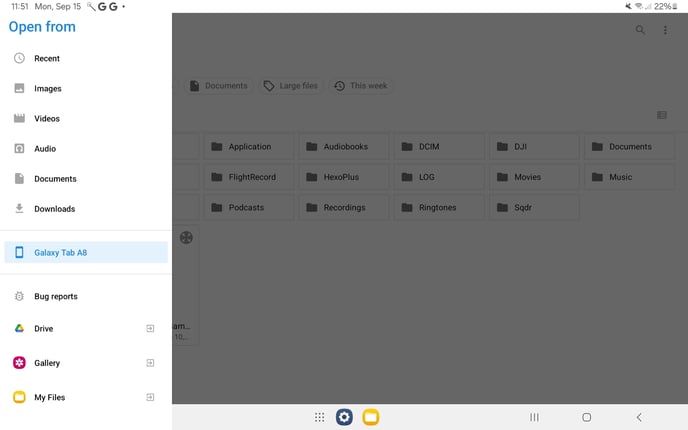This screenshot has width=688, height=430.
Task: Open Recent files in sidebar
Action: (47, 59)
